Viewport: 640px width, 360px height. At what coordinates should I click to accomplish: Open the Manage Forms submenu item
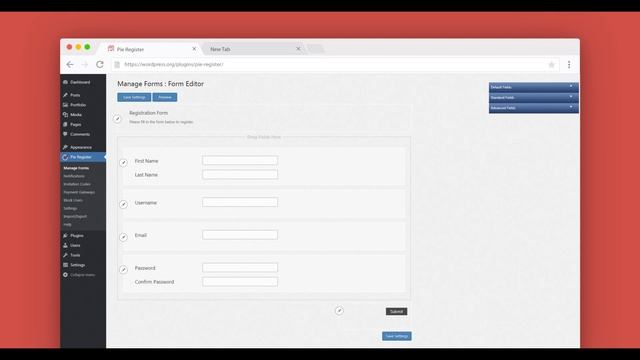click(x=76, y=168)
